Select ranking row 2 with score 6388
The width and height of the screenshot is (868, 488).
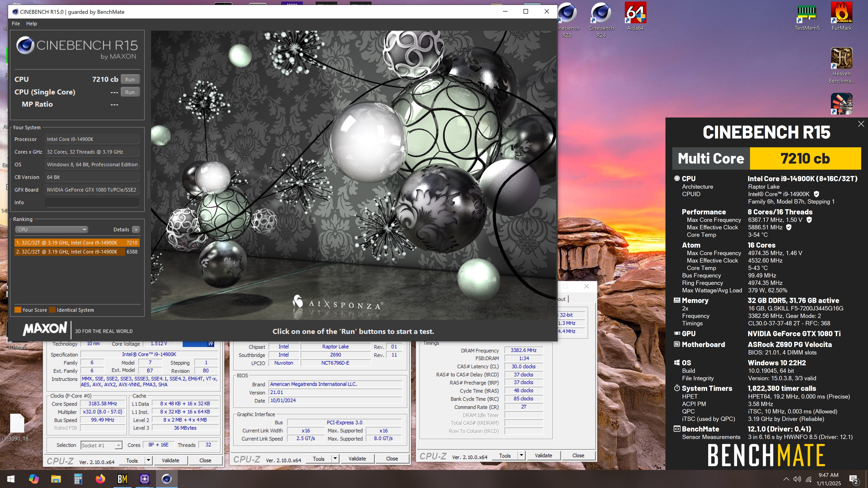(x=77, y=252)
